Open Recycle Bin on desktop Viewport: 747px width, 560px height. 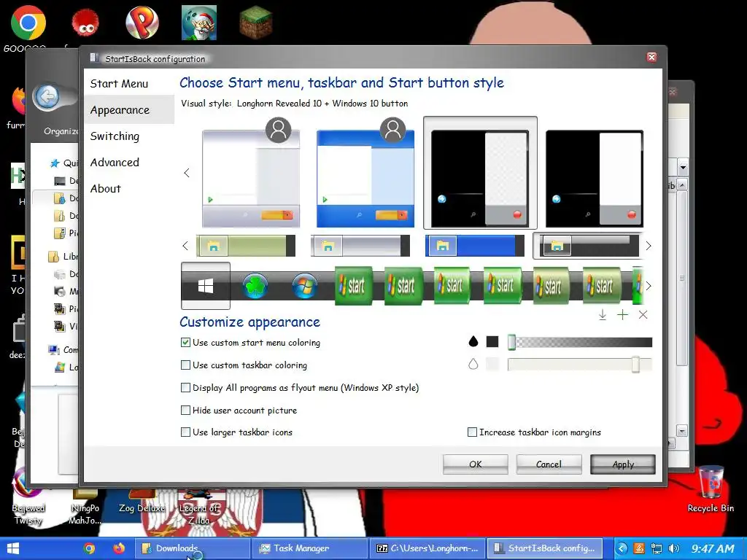point(711,488)
